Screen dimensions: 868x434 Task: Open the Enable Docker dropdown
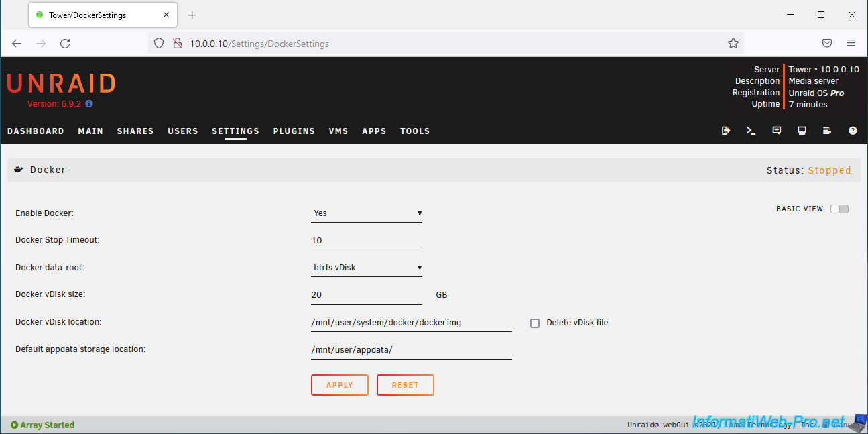point(367,213)
